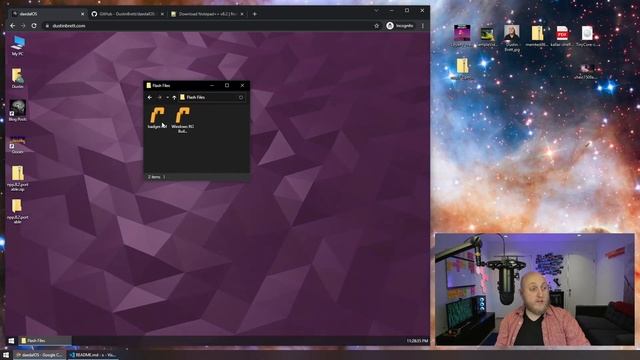Image resolution: width=640 pixels, height=360 pixels.
Task: Bookmark this page with the star icon
Action: pos(376,26)
